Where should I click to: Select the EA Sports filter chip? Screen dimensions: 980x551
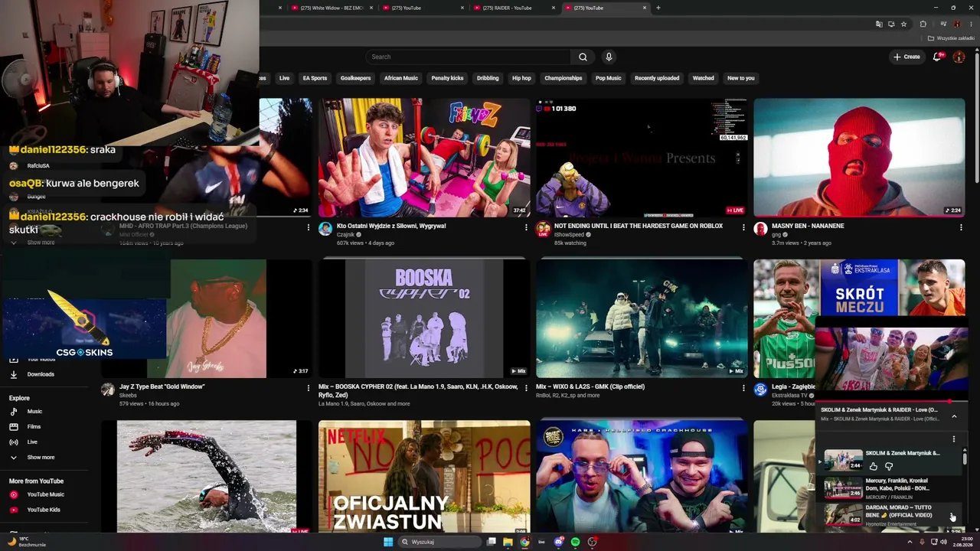[x=315, y=78]
